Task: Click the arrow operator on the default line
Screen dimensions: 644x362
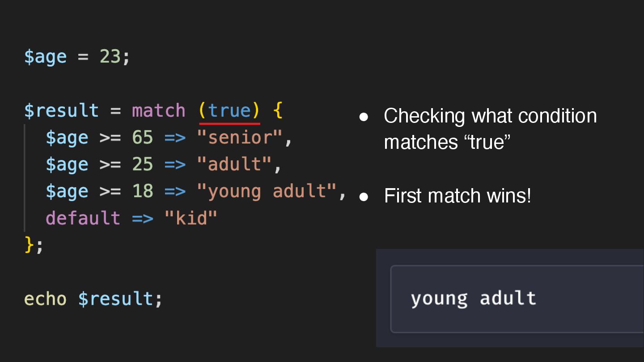Action: tap(142, 218)
